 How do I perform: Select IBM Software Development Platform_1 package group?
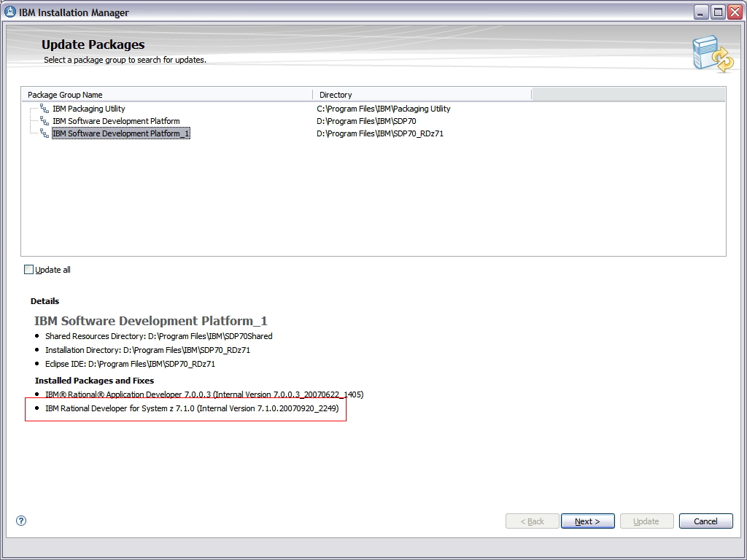(120, 133)
